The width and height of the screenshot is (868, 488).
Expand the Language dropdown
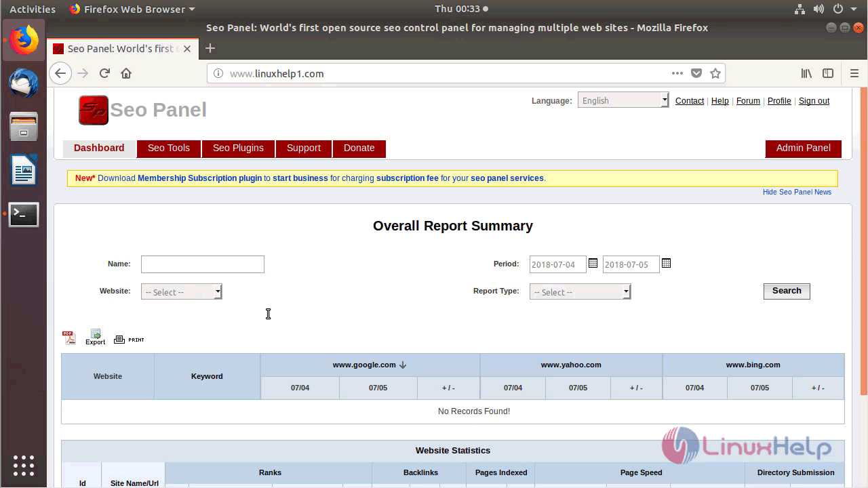[623, 100]
